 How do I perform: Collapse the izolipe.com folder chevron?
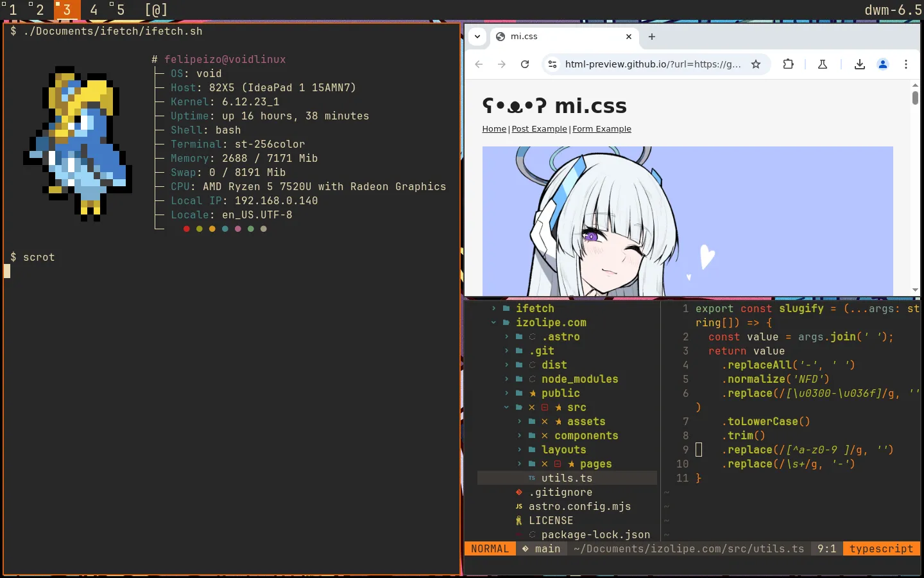493,323
